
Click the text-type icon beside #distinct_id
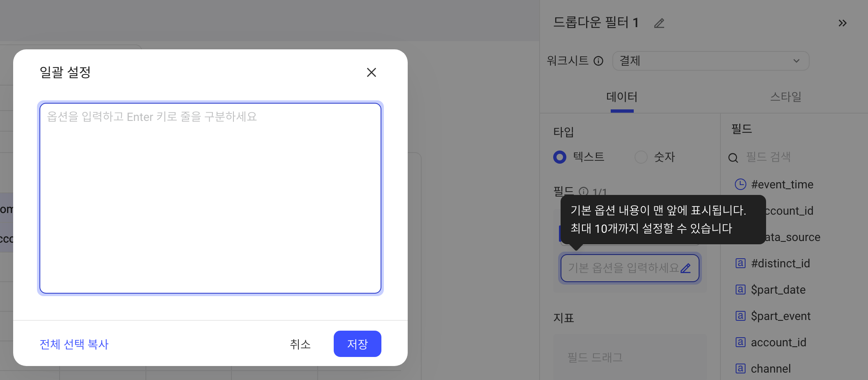point(740,263)
